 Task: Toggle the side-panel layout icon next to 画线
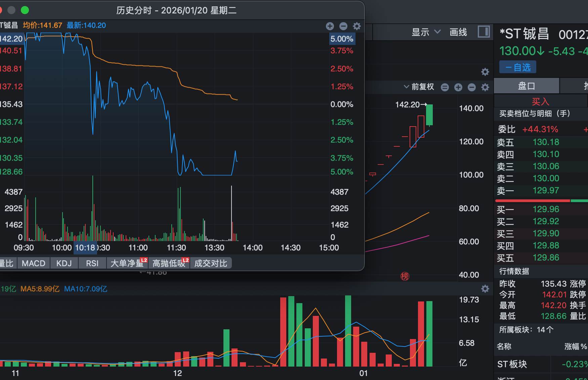coord(484,32)
